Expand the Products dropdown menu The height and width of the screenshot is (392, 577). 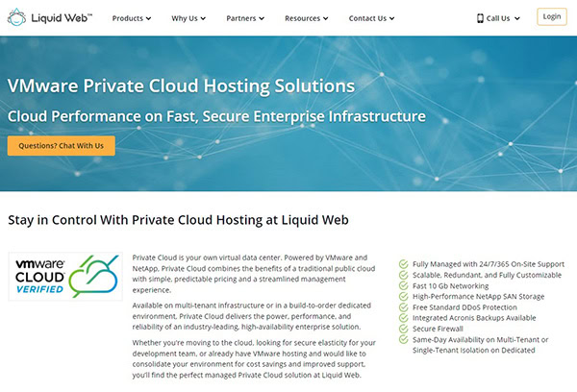133,18
